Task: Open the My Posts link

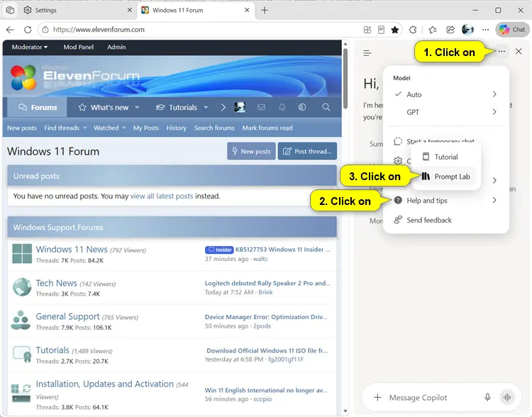Action: click(146, 128)
